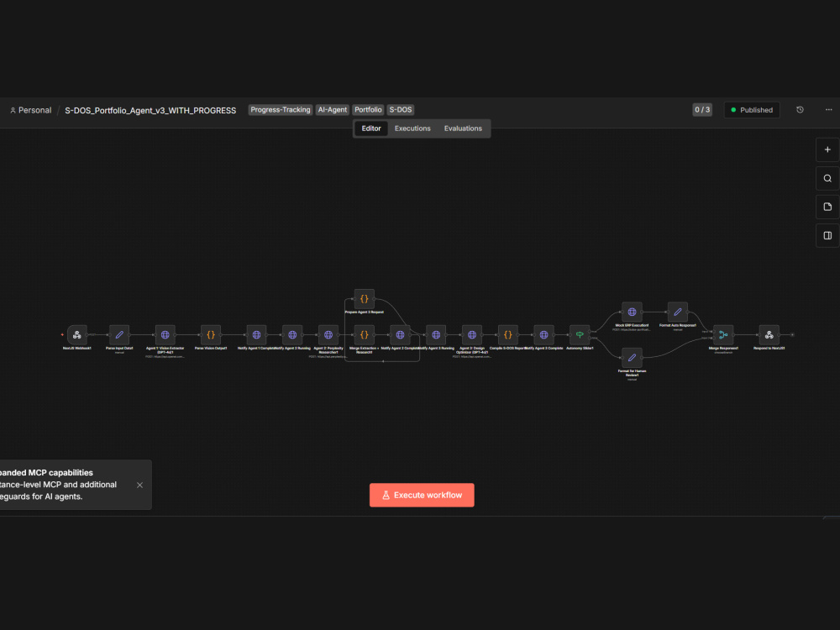This screenshot has width=840, height=630.
Task: Select the Mock ERP Execution1 node
Action: pyautogui.click(x=633, y=312)
